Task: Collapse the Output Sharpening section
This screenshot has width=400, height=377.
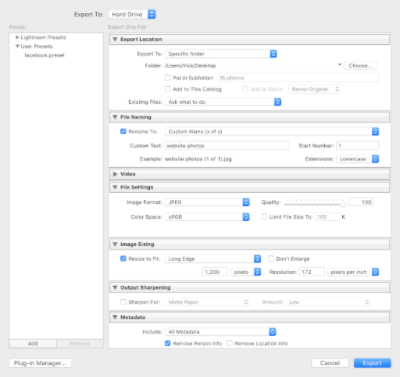Action: tap(115, 288)
